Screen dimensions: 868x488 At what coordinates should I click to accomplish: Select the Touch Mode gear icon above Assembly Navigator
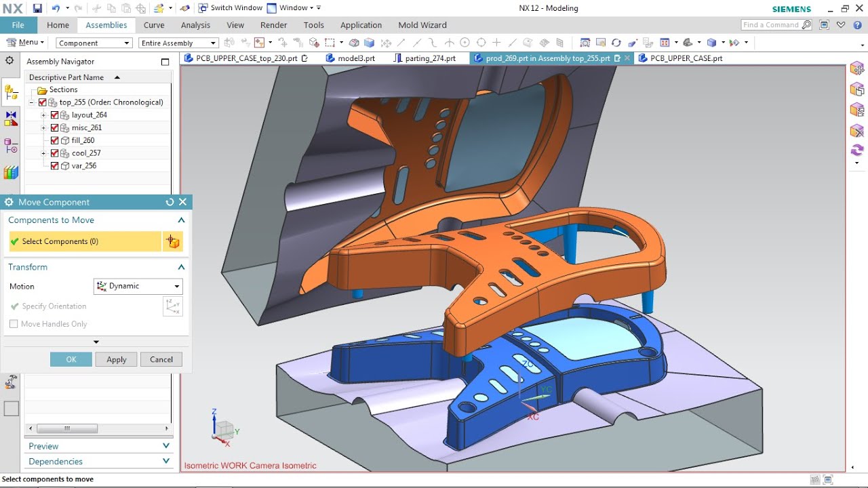click(9, 61)
